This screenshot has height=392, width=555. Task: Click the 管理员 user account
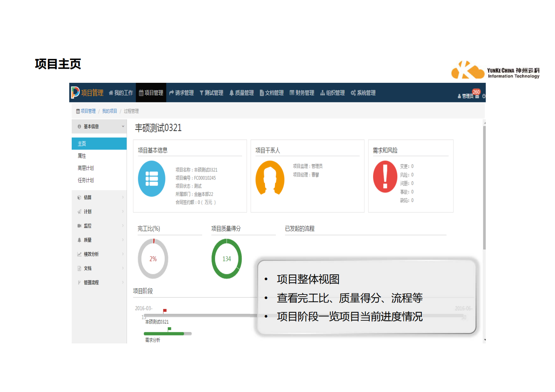pyautogui.click(x=465, y=96)
